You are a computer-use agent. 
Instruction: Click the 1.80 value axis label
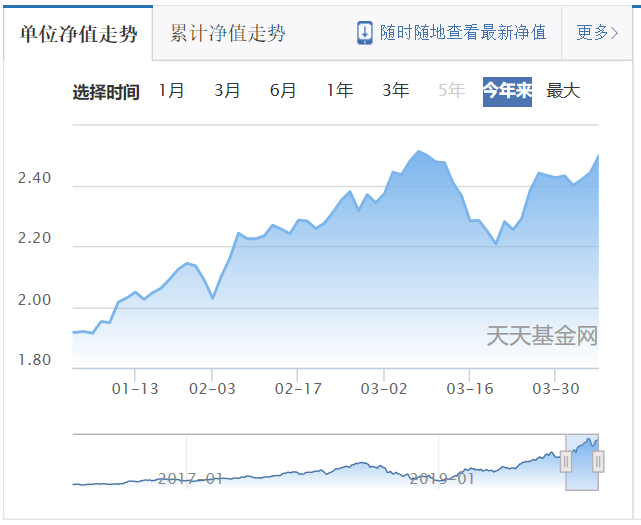point(34,360)
